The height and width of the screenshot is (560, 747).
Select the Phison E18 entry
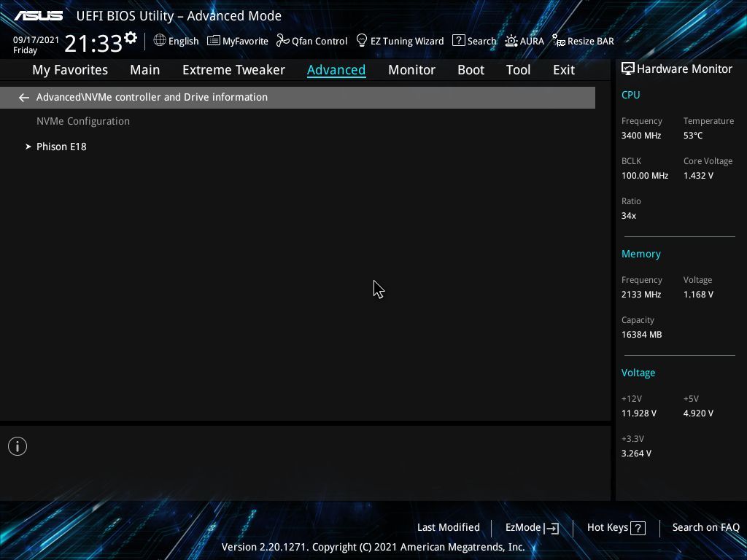(x=61, y=147)
